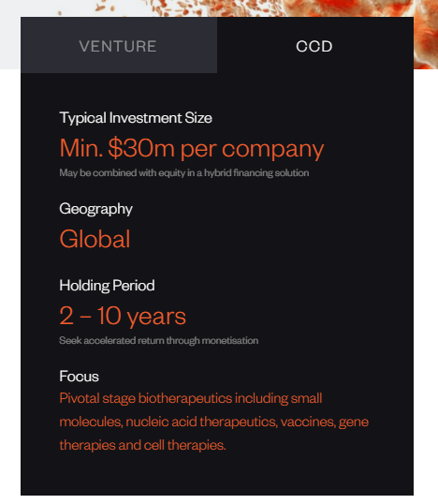438x504 pixels.
Task: Click the hybrid financing solution note
Action: (x=184, y=173)
